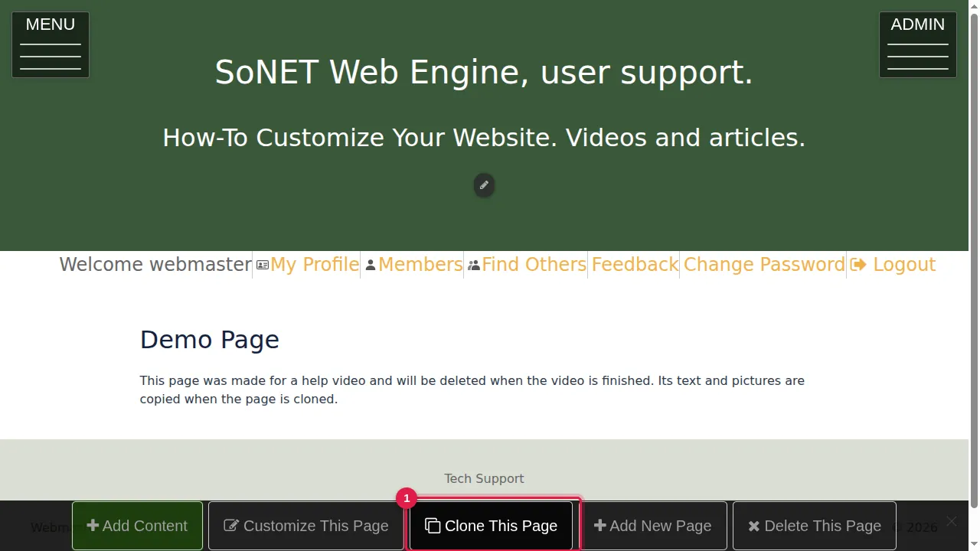Click the pencil edit icon in header
The height and width of the screenshot is (551, 980).
click(x=484, y=185)
